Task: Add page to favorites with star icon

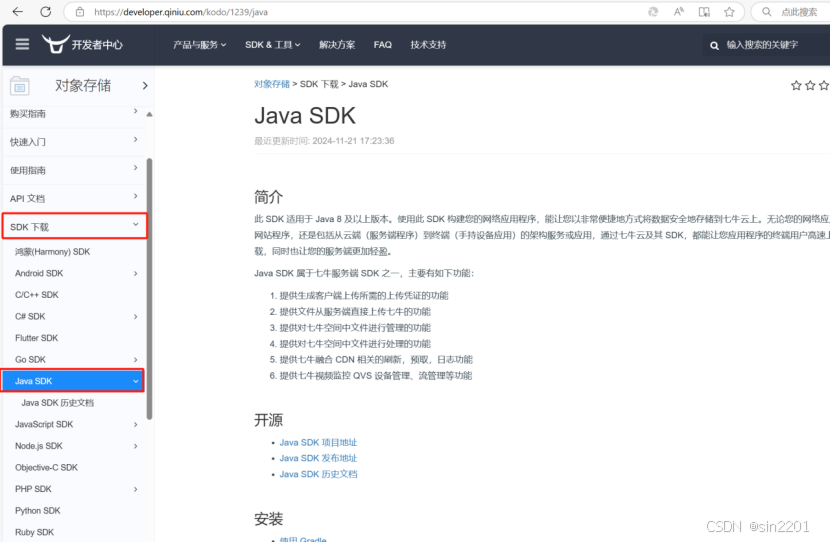Action: click(729, 12)
